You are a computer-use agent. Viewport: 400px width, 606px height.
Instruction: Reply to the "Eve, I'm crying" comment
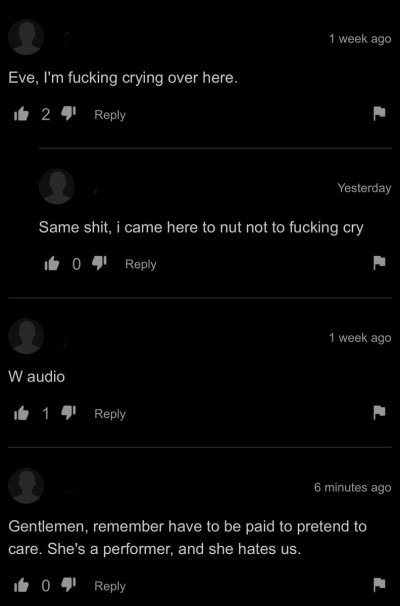point(110,115)
